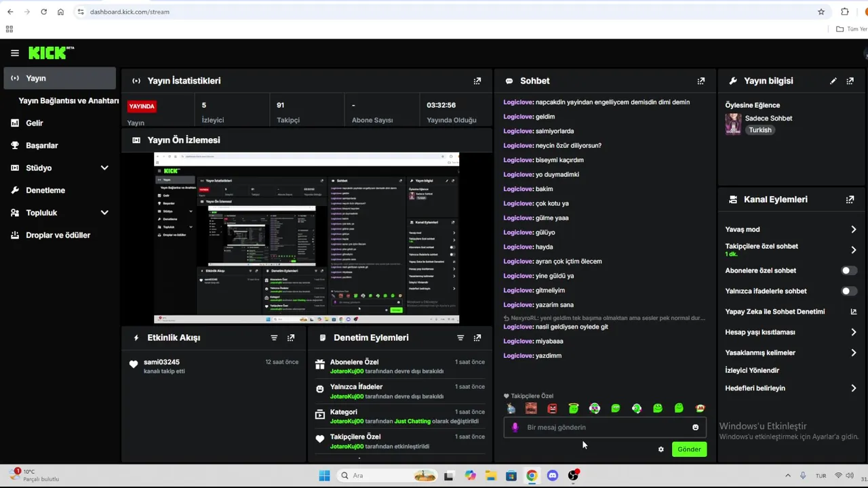Screen dimensions: 868x488
Task: Toggle Yalnızca ifadelerle sohbet switch
Action: point(848,291)
